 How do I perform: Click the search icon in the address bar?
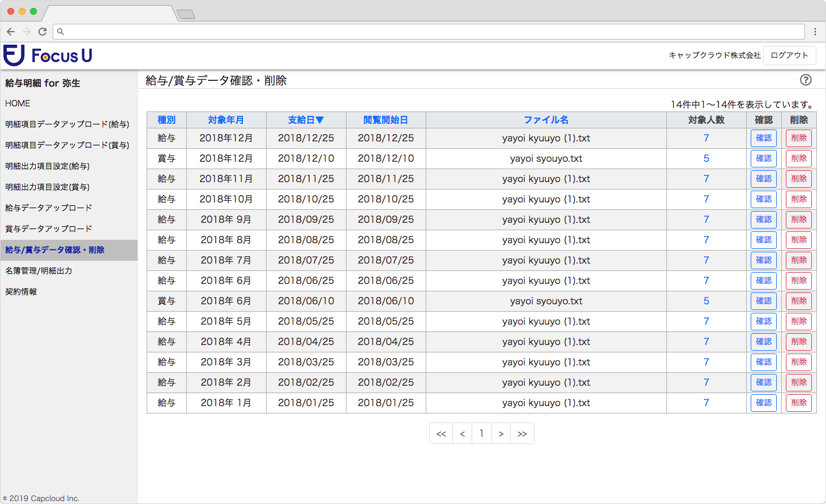(61, 32)
